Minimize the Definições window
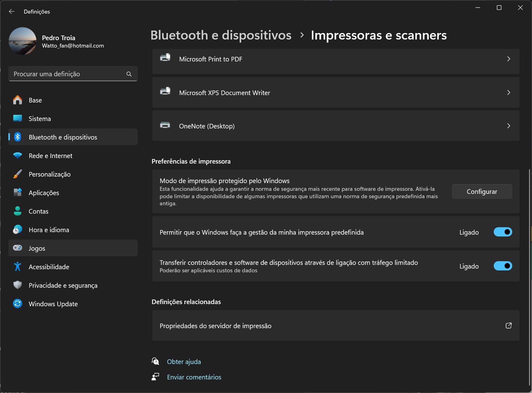This screenshot has width=532, height=393. click(478, 8)
